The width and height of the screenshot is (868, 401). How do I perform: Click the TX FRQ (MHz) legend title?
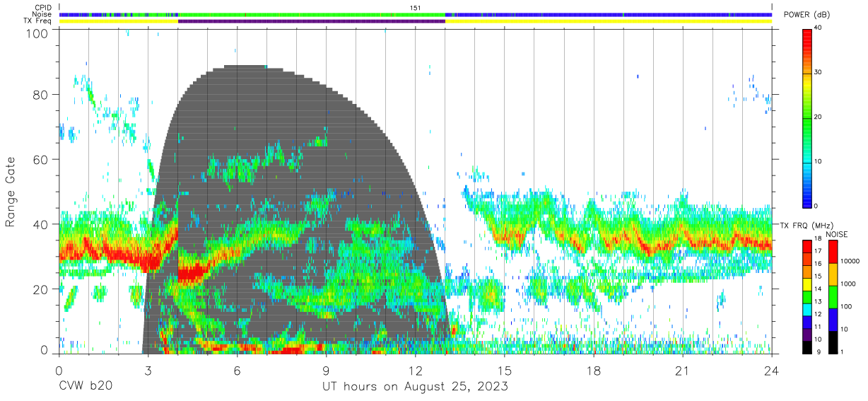click(x=805, y=225)
